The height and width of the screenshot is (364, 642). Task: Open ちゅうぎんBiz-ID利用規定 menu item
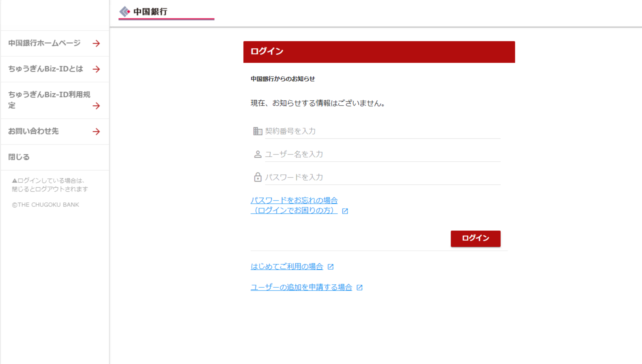coord(55,101)
